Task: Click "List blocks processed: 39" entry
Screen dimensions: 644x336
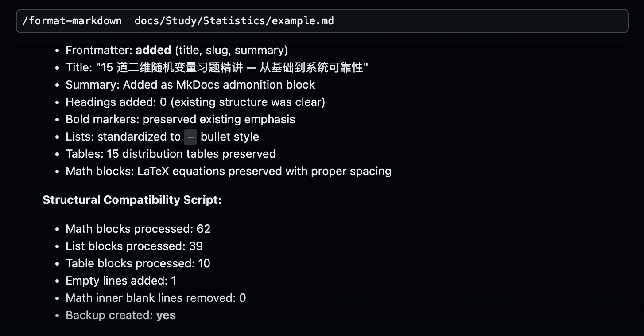Action: (x=134, y=246)
